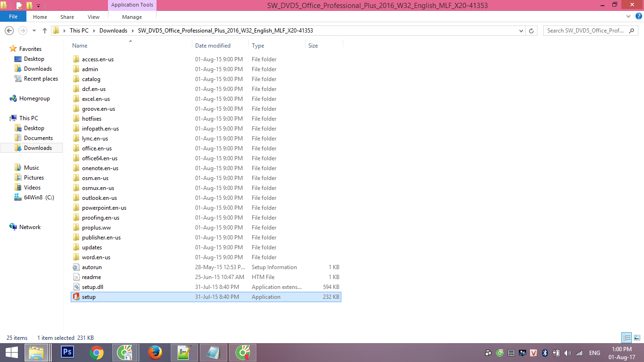Refresh the folder view
The image size is (644, 362).
click(x=532, y=31)
